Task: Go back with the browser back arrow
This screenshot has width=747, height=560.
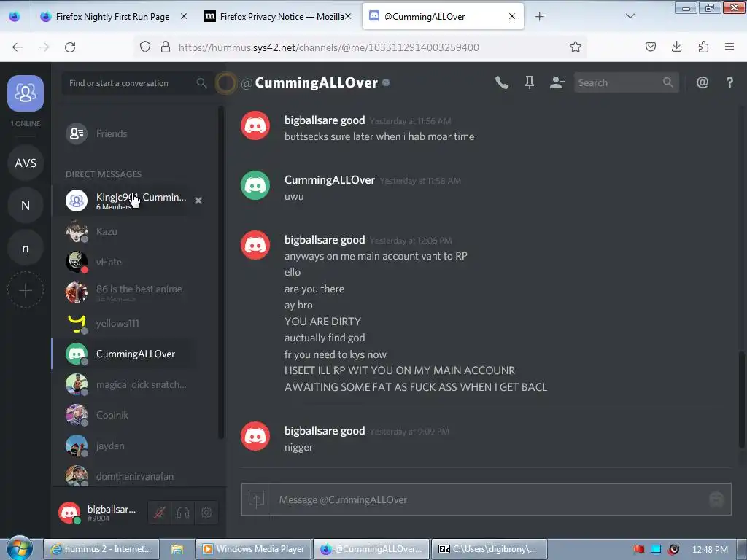Action: (x=18, y=47)
